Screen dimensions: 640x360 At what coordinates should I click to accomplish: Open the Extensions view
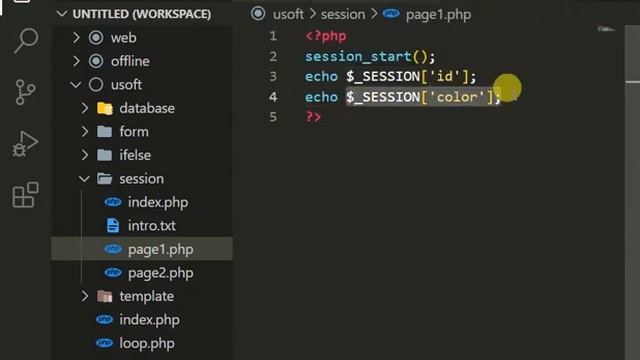coord(25,195)
